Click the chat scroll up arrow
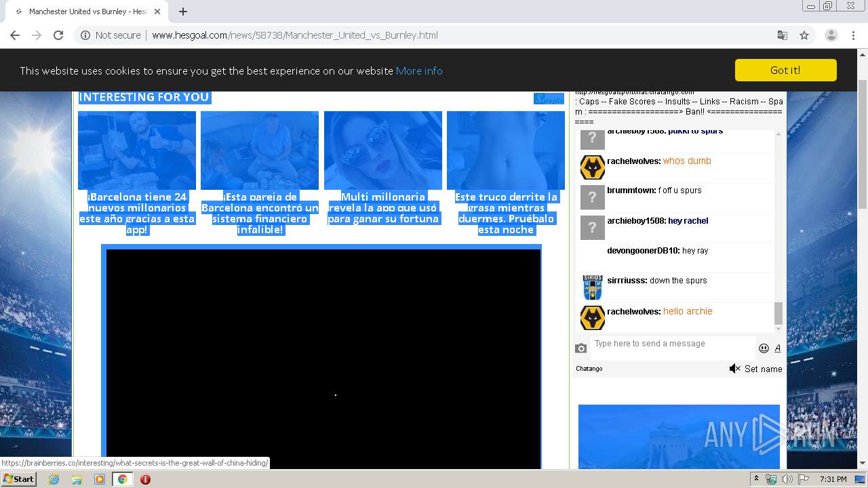868x488 pixels. pos(778,134)
